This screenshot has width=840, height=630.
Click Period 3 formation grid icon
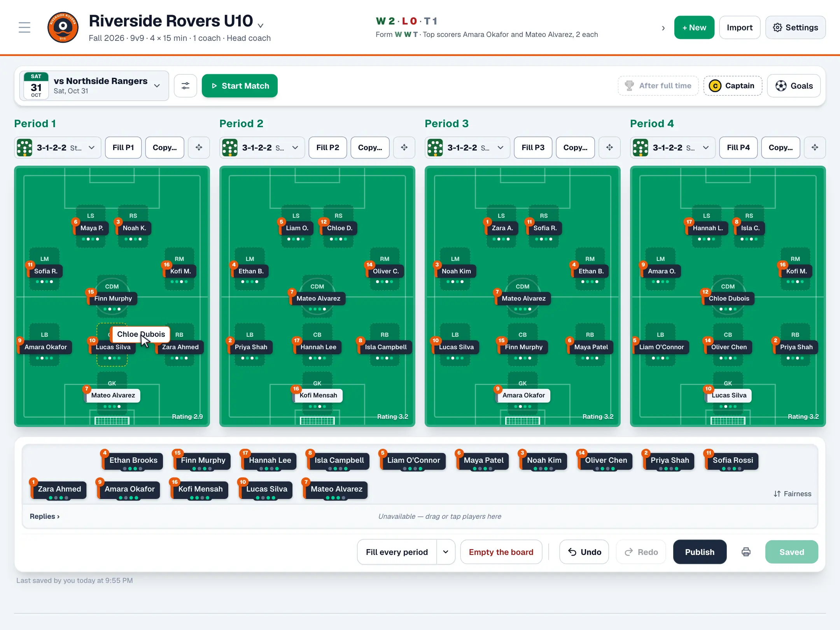[435, 147]
